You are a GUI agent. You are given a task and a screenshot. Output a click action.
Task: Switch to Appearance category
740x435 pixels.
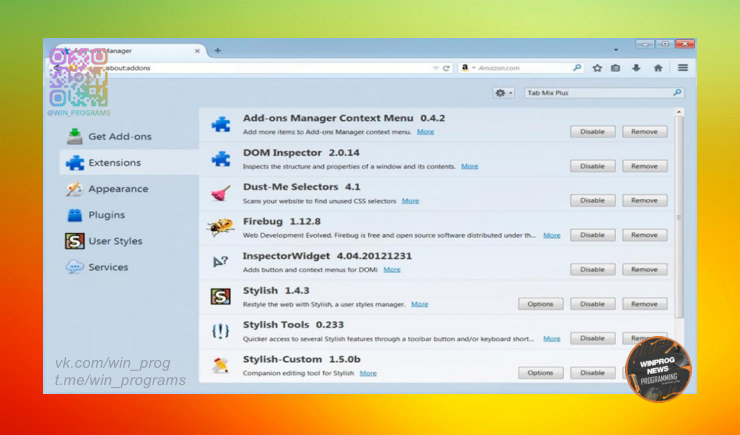129,189
